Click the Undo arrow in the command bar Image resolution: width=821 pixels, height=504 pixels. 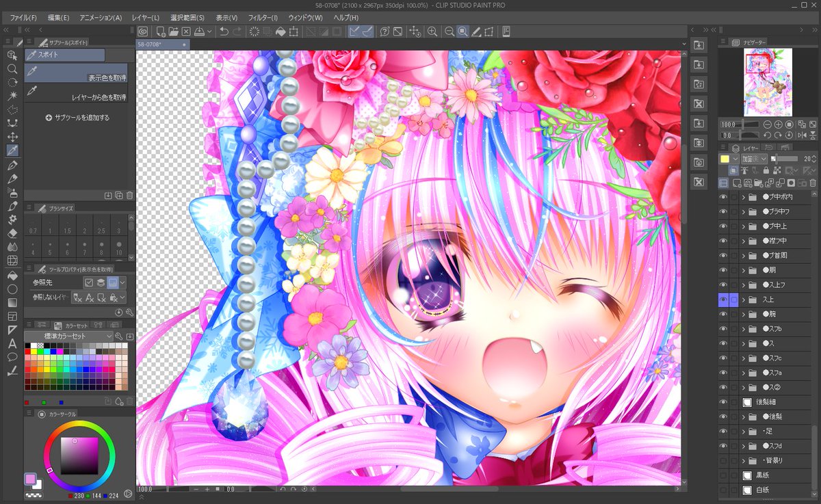[224, 31]
